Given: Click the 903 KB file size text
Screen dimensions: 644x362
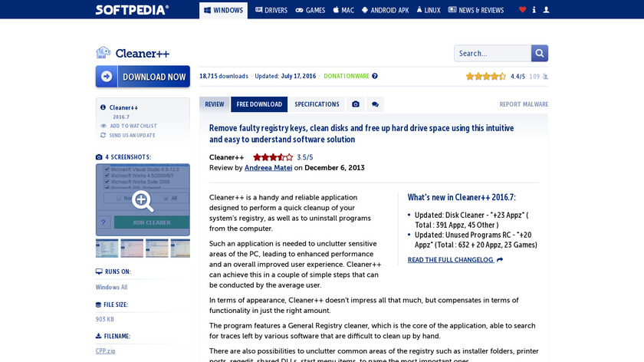Looking at the screenshot, I should [x=105, y=319].
